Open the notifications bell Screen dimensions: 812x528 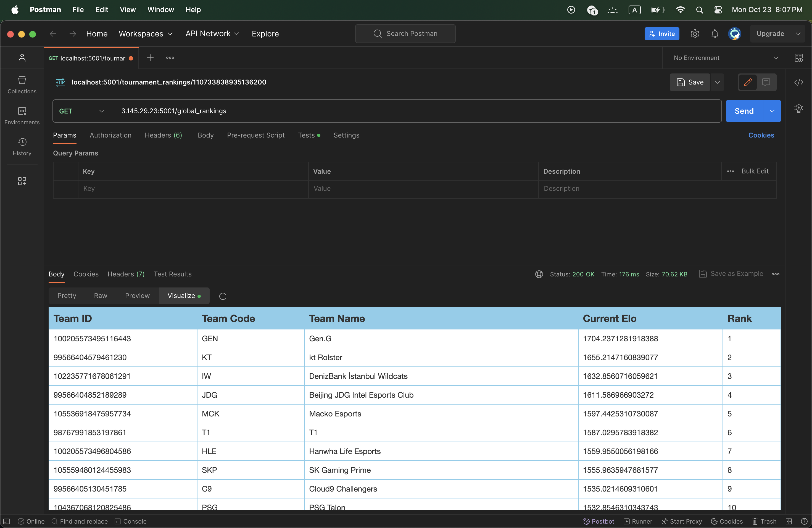(x=715, y=34)
